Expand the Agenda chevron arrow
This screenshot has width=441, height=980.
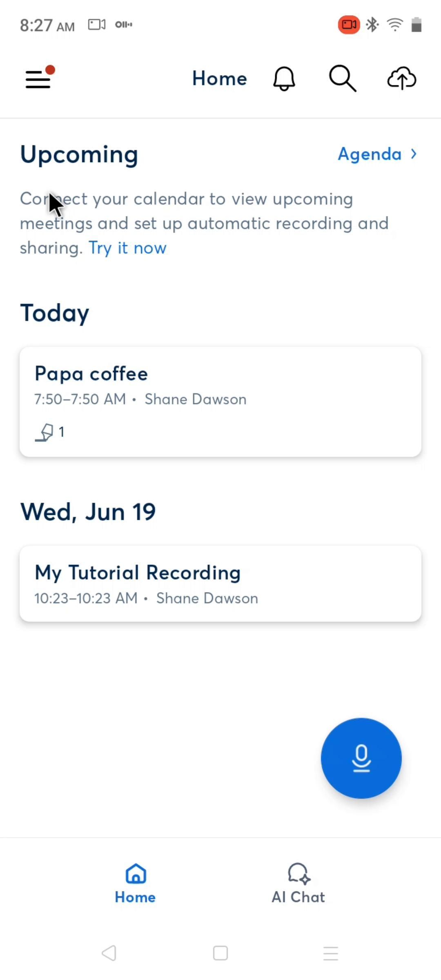414,154
